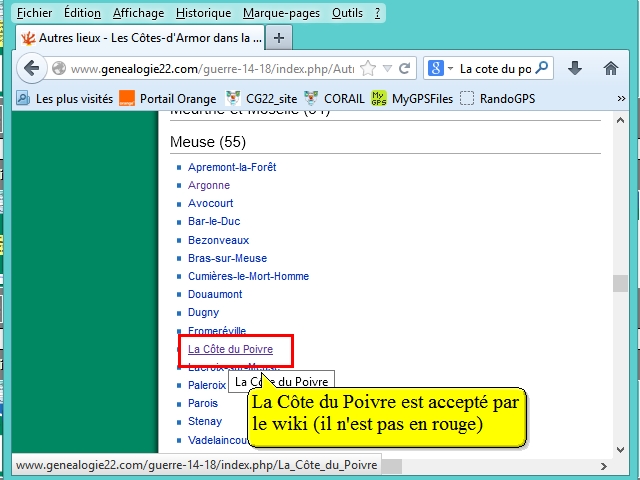This screenshot has height=480, width=640.
Task: Open the URL history dropdown arrow
Action: point(387,69)
